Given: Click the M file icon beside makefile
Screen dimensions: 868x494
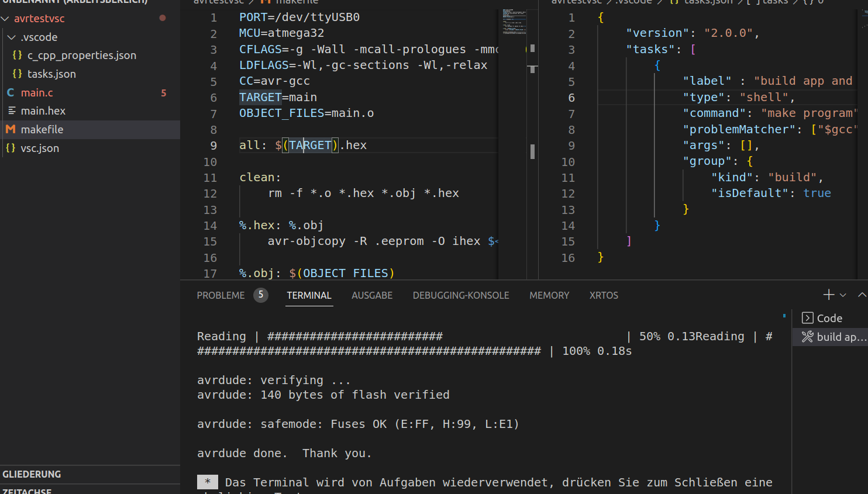Looking at the screenshot, I should [12, 129].
